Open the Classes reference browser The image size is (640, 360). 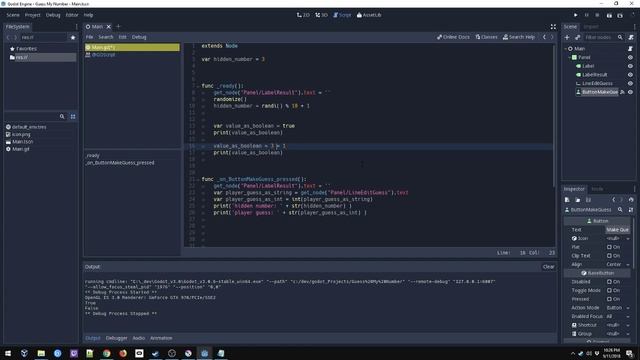tap(487, 37)
